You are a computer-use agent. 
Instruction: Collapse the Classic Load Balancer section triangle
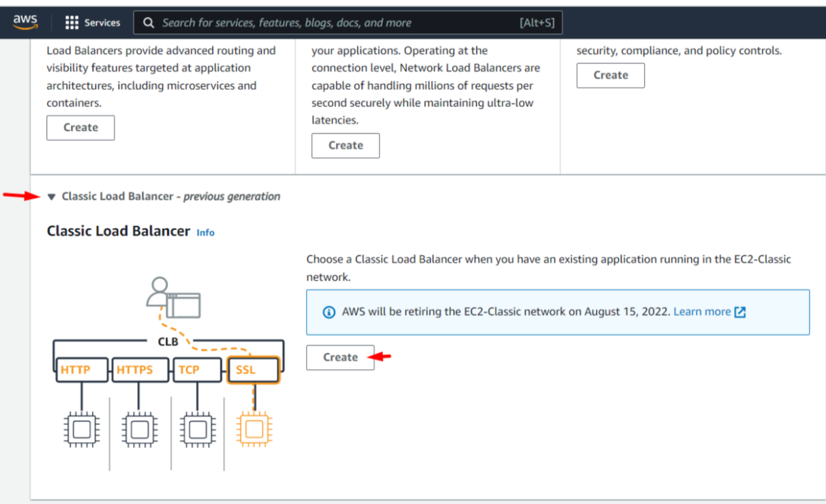pyautogui.click(x=52, y=197)
